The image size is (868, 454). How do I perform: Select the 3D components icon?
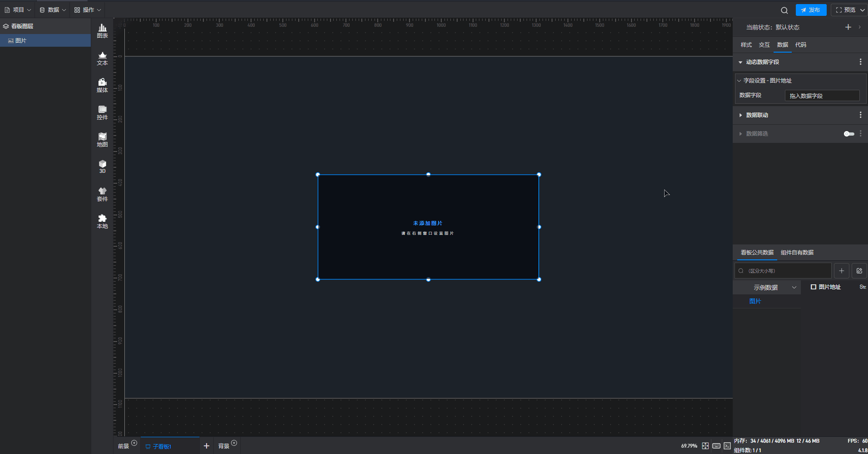(x=102, y=166)
